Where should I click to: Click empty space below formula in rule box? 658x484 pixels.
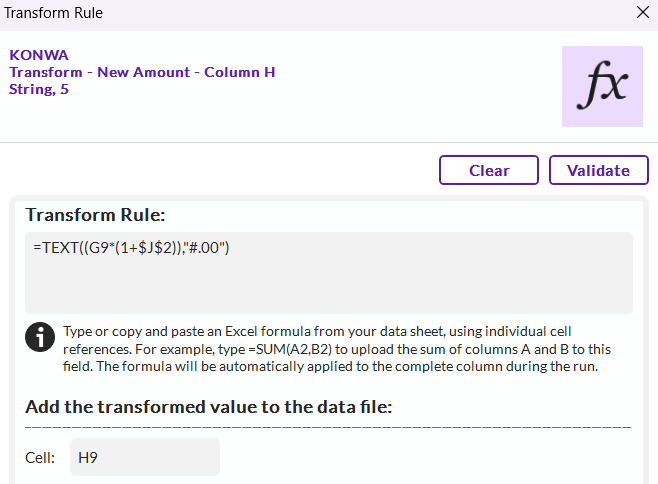[328, 290]
